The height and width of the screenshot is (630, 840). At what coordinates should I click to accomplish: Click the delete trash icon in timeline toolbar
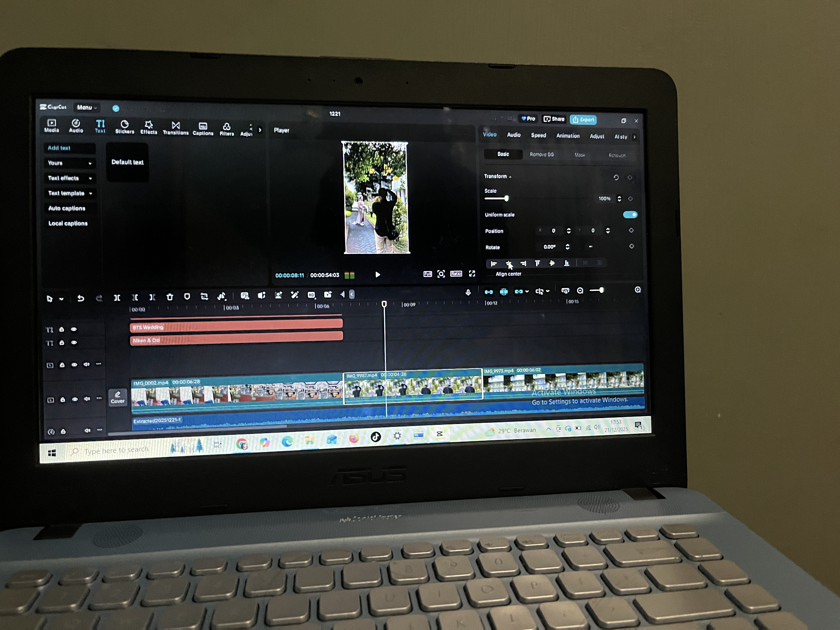coord(170,297)
